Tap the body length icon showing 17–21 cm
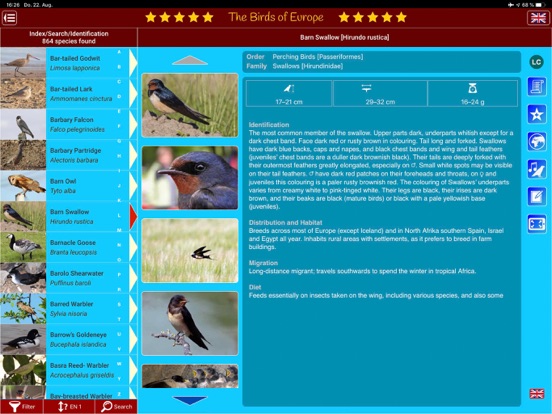Viewport: 552px width, 414px height. pos(289,88)
